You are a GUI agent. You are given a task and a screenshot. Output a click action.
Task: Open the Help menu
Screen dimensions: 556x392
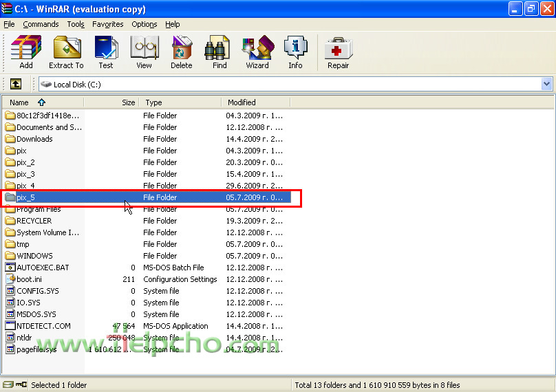tap(172, 24)
